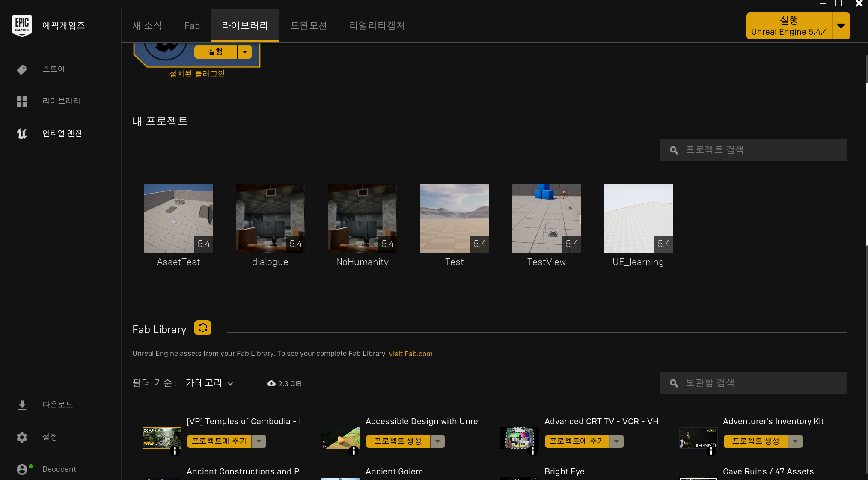Open the AssetTest project thumbnail
This screenshot has height=480, width=868.
pos(178,218)
